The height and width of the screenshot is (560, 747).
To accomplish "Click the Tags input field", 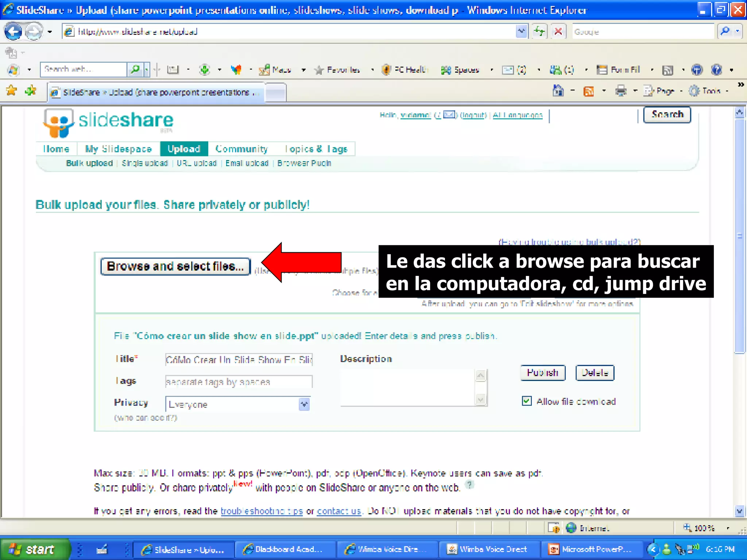I will (239, 382).
